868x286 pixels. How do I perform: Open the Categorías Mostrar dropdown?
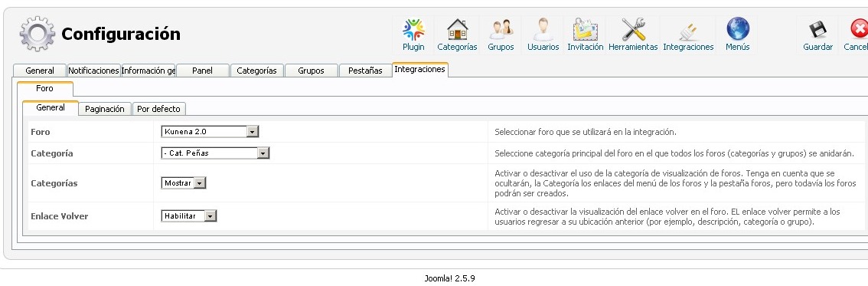pos(184,183)
